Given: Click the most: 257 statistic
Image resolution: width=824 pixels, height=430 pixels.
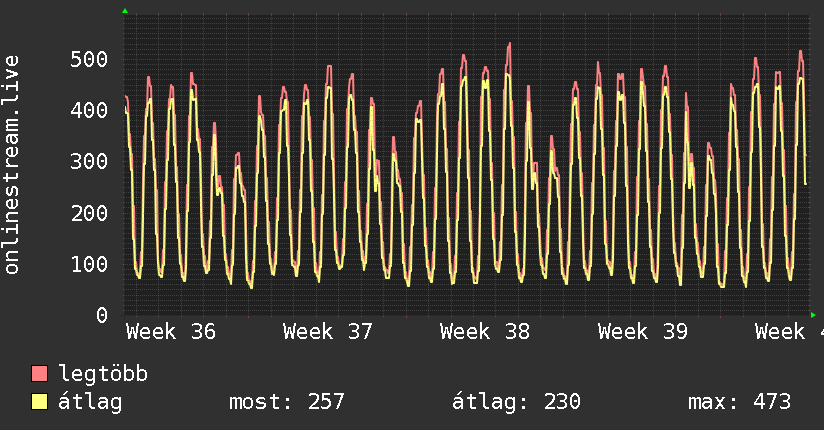Looking at the screenshot, I should coord(287,402).
